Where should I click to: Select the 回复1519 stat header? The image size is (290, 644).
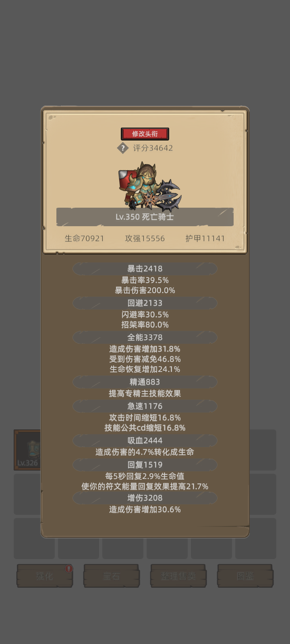click(x=145, y=465)
